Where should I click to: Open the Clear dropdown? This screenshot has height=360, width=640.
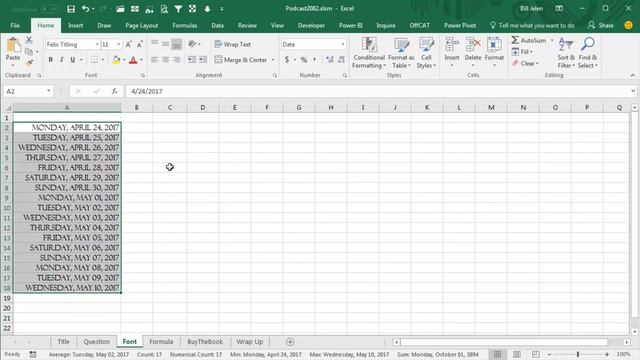(x=525, y=63)
